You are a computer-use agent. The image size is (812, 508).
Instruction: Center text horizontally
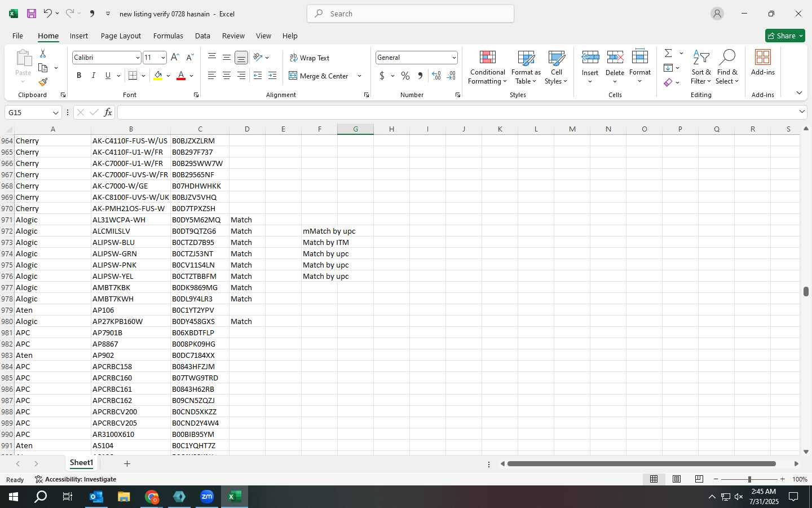click(x=227, y=76)
